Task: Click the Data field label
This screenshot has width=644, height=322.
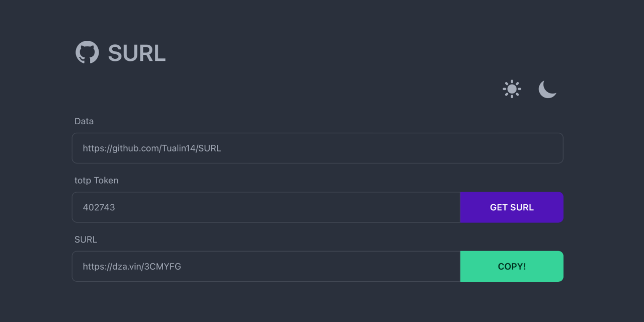Action: click(x=84, y=121)
